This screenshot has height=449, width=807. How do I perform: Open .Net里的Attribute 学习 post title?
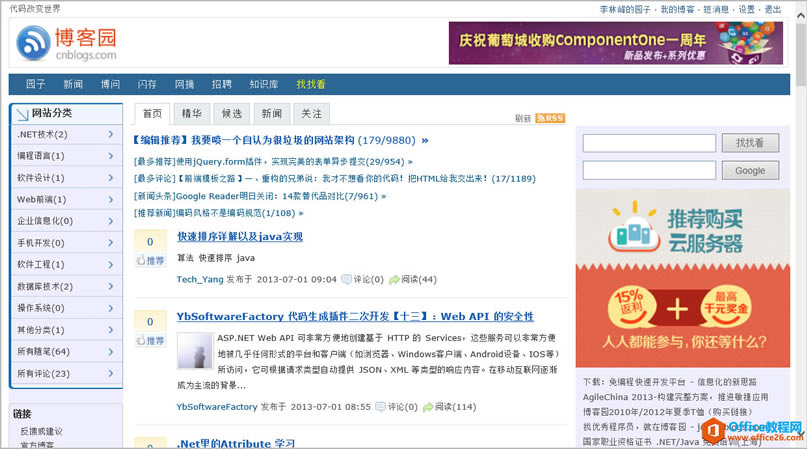236,443
